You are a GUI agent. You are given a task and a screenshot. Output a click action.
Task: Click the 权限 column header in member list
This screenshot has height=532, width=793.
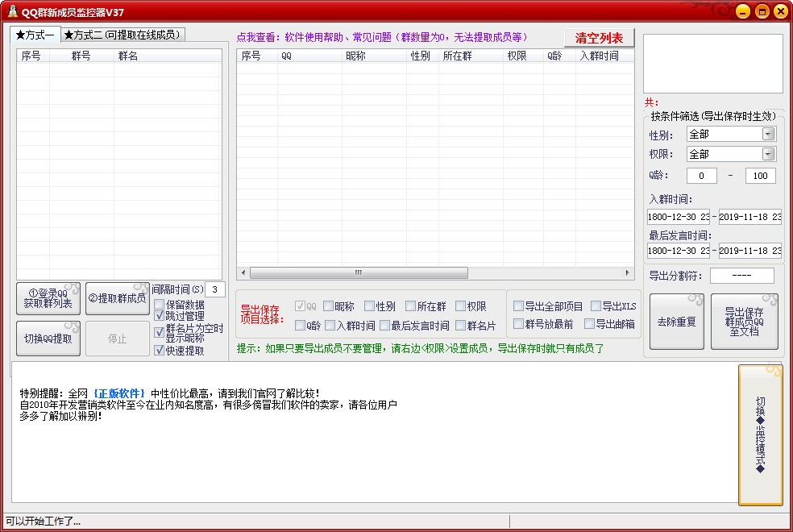(524, 56)
